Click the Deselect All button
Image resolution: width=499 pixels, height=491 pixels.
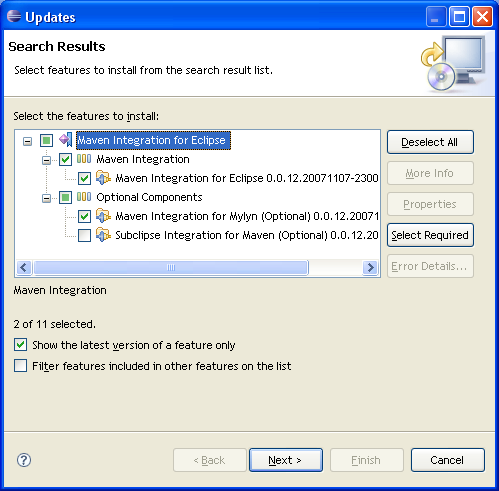coord(430,142)
